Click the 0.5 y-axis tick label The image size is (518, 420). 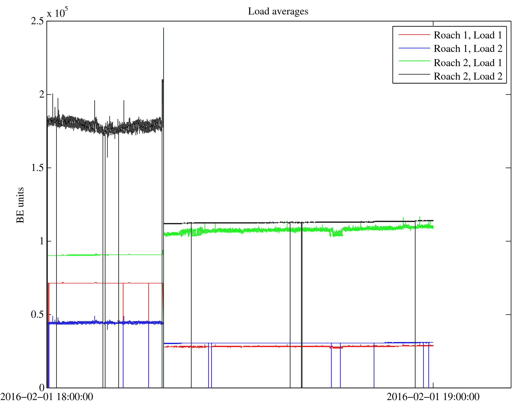coord(37,314)
